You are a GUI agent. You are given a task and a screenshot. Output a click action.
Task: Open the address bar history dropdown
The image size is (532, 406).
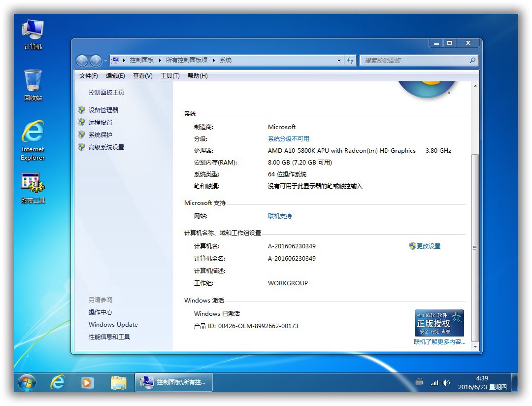(x=339, y=61)
